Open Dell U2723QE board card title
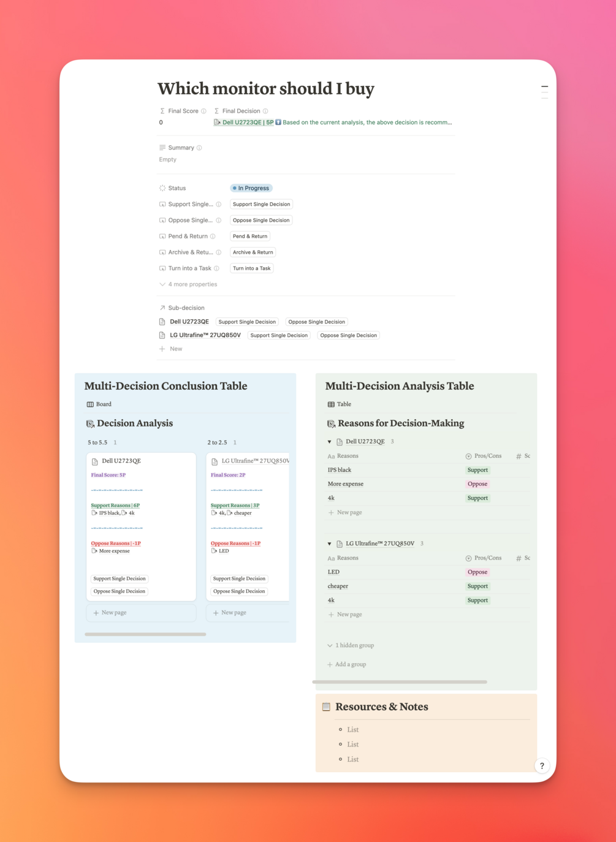 [121, 461]
